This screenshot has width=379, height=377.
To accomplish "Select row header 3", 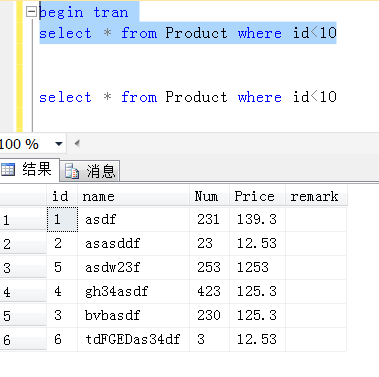I will (x=23, y=268).
